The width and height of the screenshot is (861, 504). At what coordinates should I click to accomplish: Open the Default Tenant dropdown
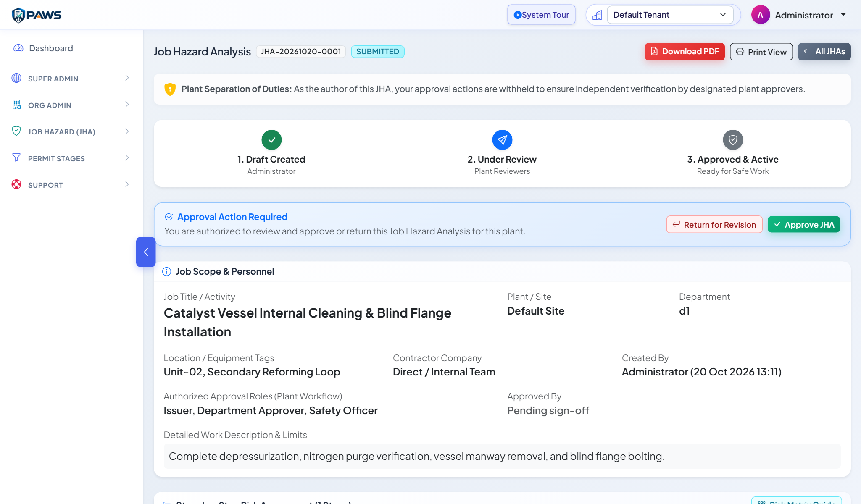coord(670,15)
